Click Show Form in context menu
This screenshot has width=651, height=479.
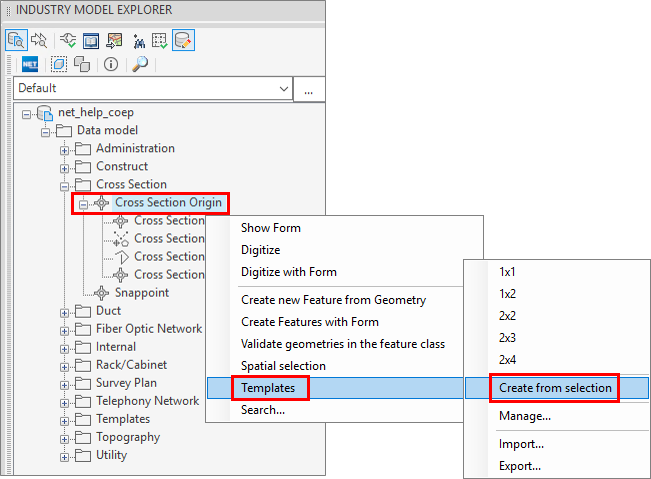(270, 228)
